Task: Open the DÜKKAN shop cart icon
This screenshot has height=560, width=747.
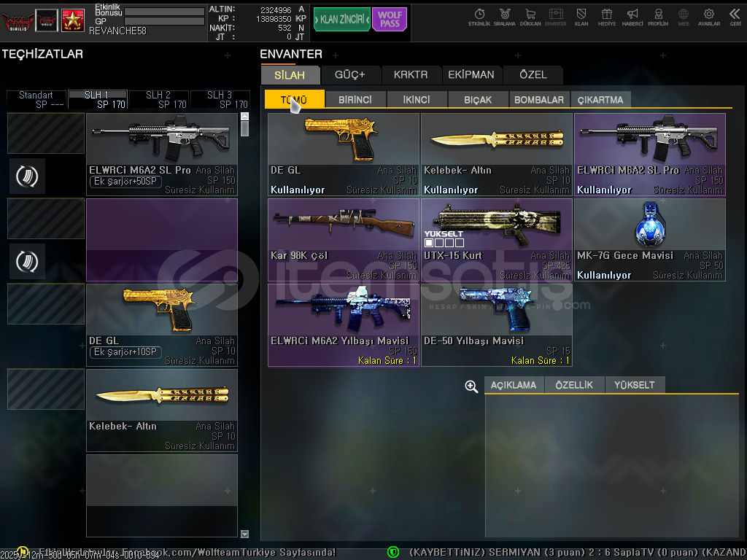Action: click(x=530, y=17)
